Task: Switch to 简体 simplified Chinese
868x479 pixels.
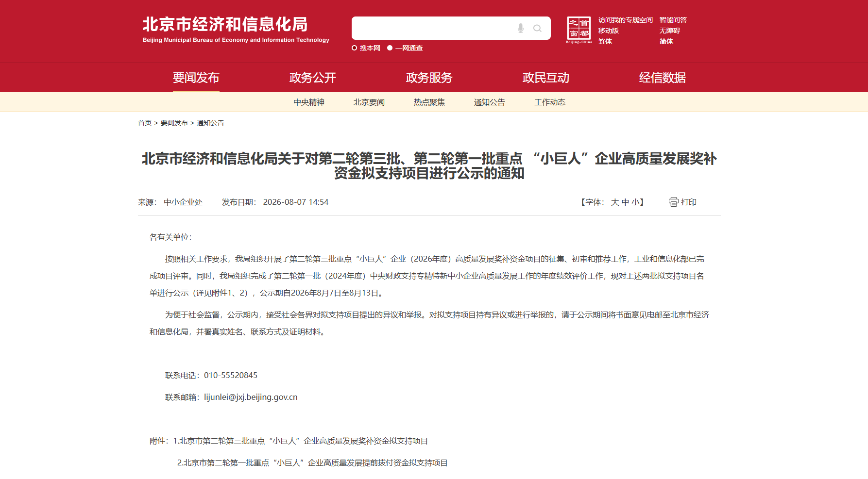Action: [x=666, y=41]
